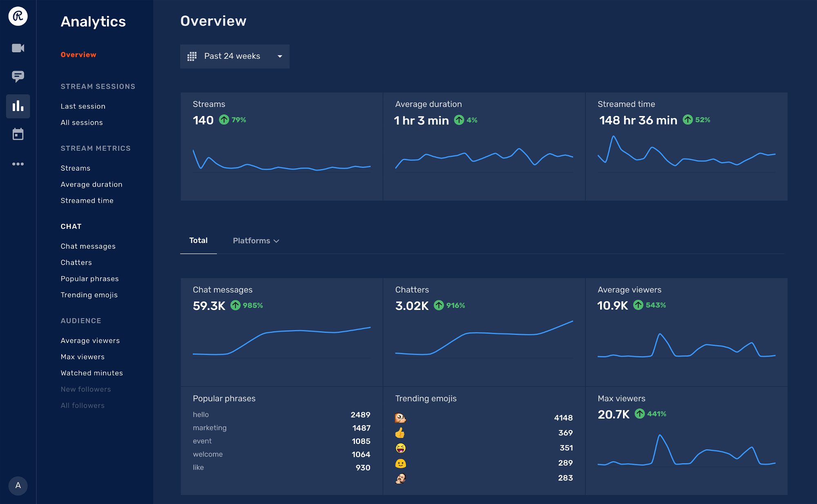Open the chat bubble sidebar icon

click(x=18, y=76)
